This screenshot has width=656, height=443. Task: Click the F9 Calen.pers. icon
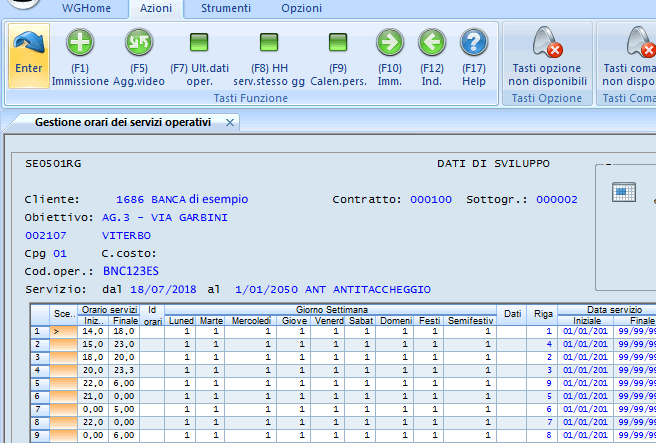coord(337,43)
